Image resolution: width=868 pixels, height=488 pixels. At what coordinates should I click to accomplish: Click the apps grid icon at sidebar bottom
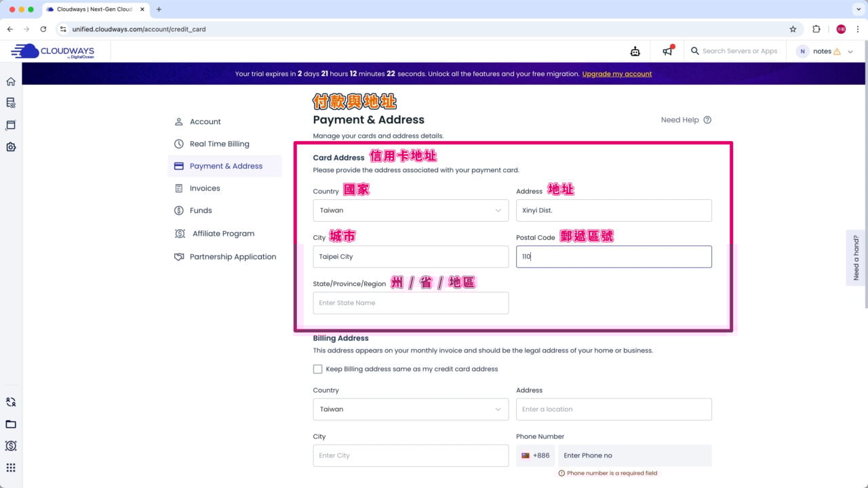click(11, 468)
